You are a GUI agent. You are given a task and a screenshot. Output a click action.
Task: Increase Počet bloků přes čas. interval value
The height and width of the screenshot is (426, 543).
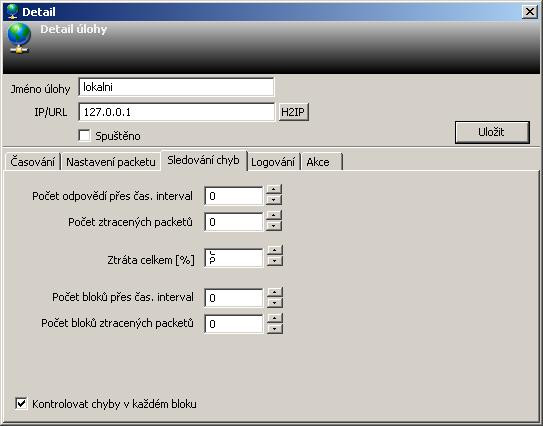[275, 292]
